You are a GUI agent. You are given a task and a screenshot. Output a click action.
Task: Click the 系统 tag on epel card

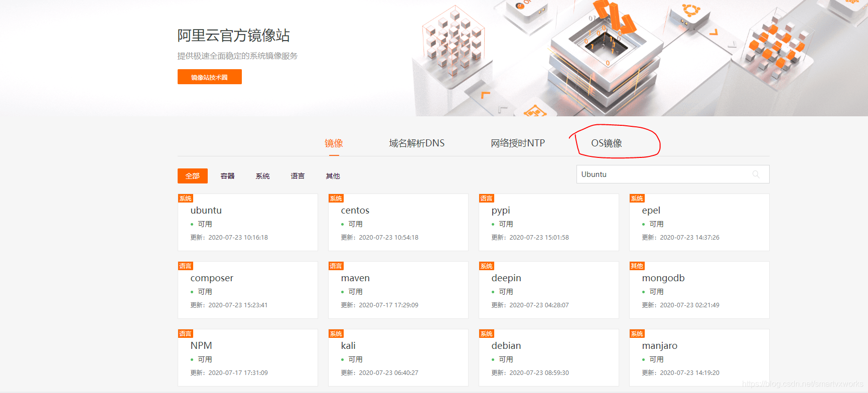point(637,199)
